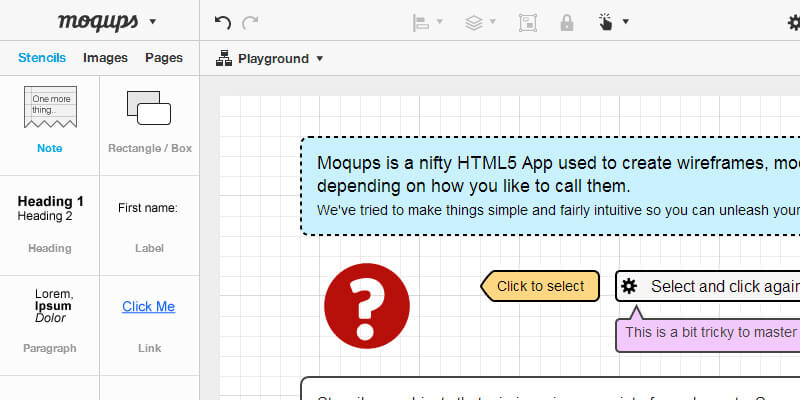
Task: Select the pink 'tricky to master' callout
Action: [708, 330]
